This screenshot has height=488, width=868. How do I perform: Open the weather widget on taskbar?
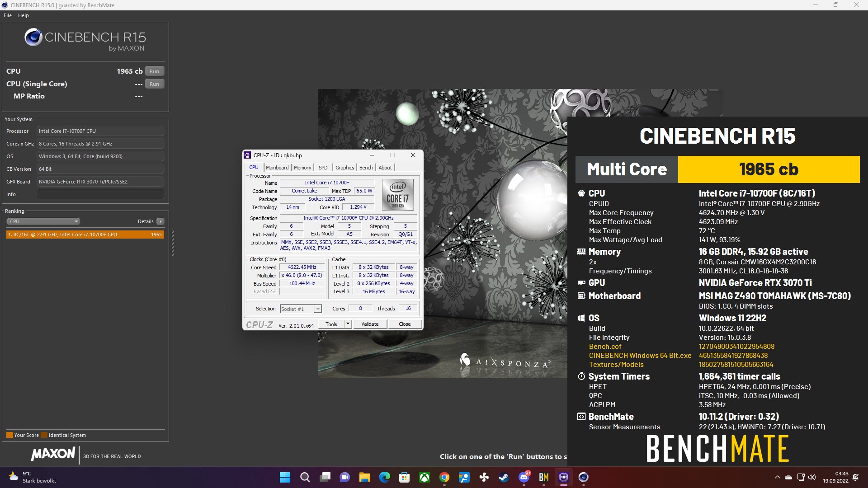pos(33,477)
